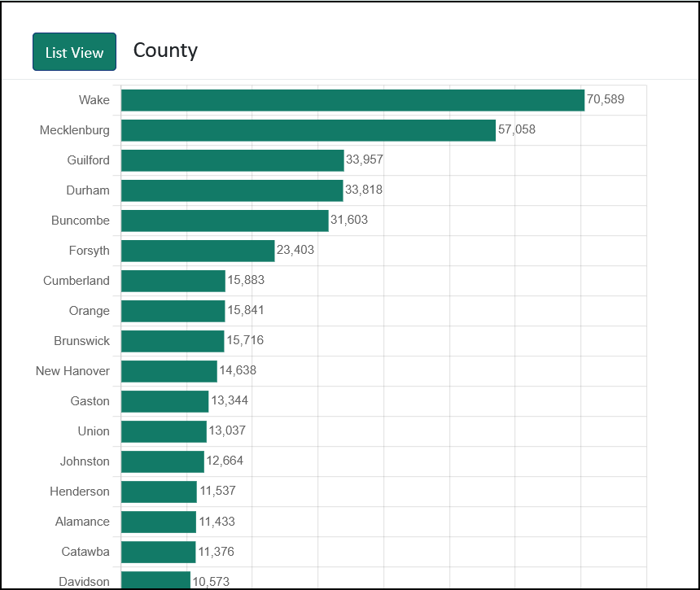Click the Gaston axis label

click(90, 400)
